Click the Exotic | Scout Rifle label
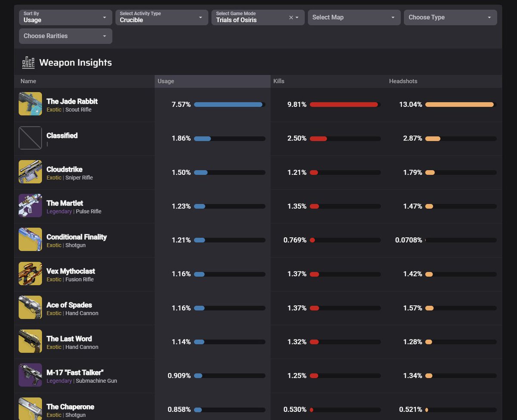Image resolution: width=517 pixels, height=420 pixels. (69, 110)
